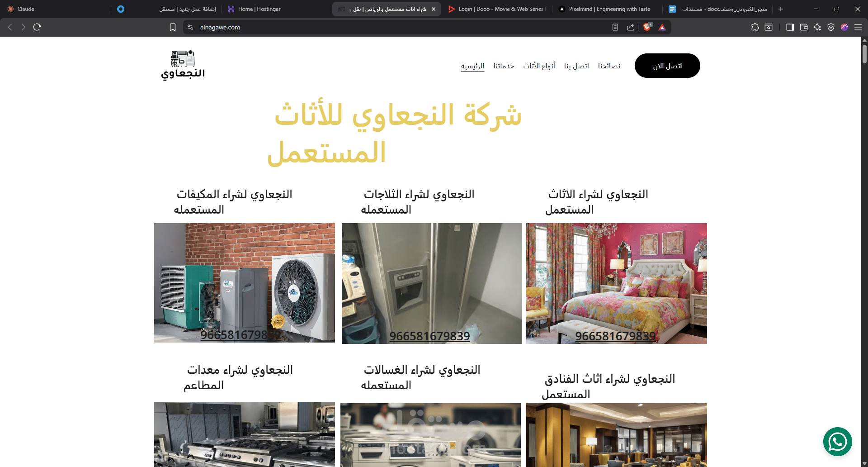Screen dimensions: 868x467
Task: Open the browser hamburger menu
Action: click(x=858, y=27)
